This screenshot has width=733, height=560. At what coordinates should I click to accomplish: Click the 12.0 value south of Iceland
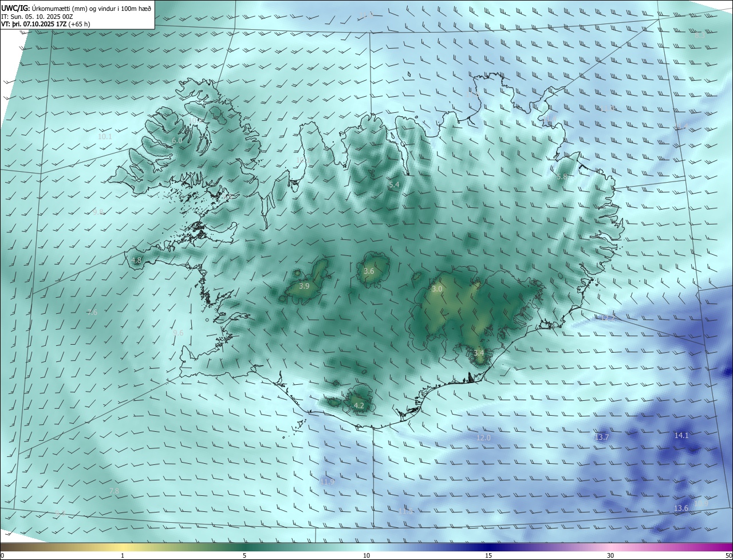click(x=484, y=438)
